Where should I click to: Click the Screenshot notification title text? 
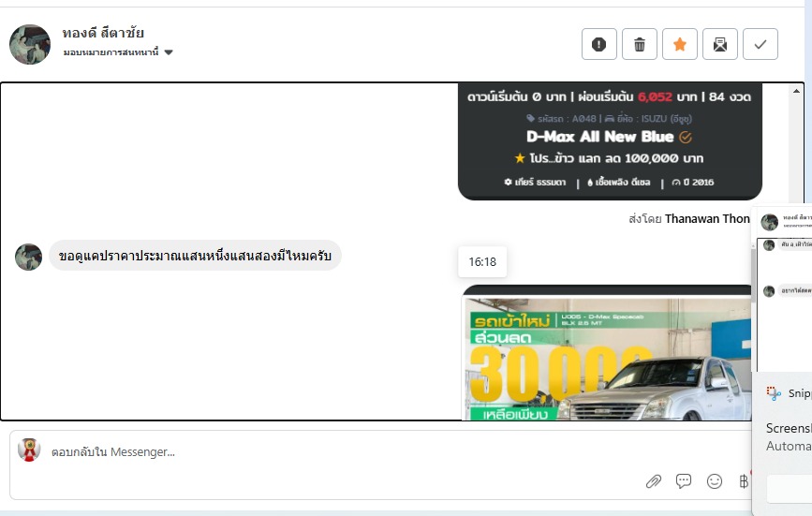coord(789,428)
